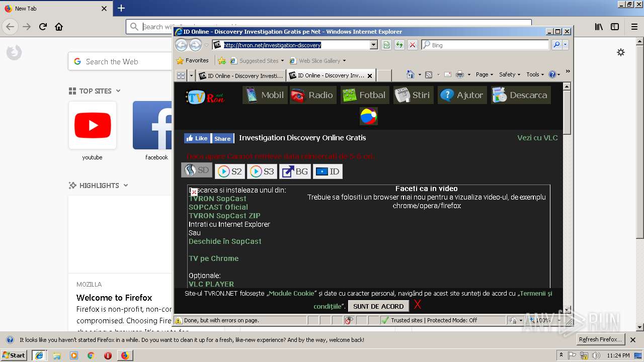Open the IE address bar dropdown
This screenshot has height=362, width=644.
coord(374,45)
